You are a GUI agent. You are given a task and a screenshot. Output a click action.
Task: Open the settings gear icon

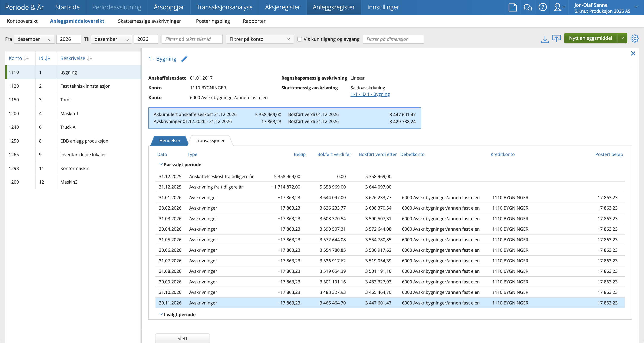tap(635, 39)
